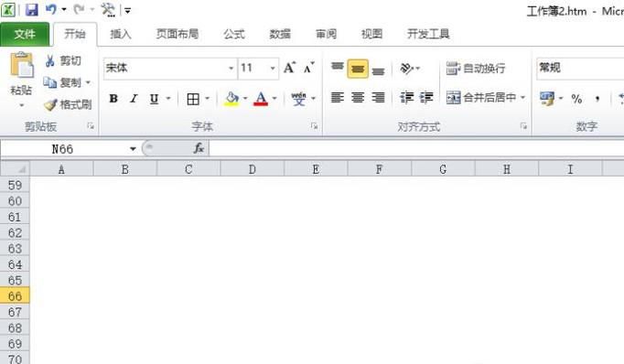
Task: Toggle underline formatting
Action: (x=154, y=98)
